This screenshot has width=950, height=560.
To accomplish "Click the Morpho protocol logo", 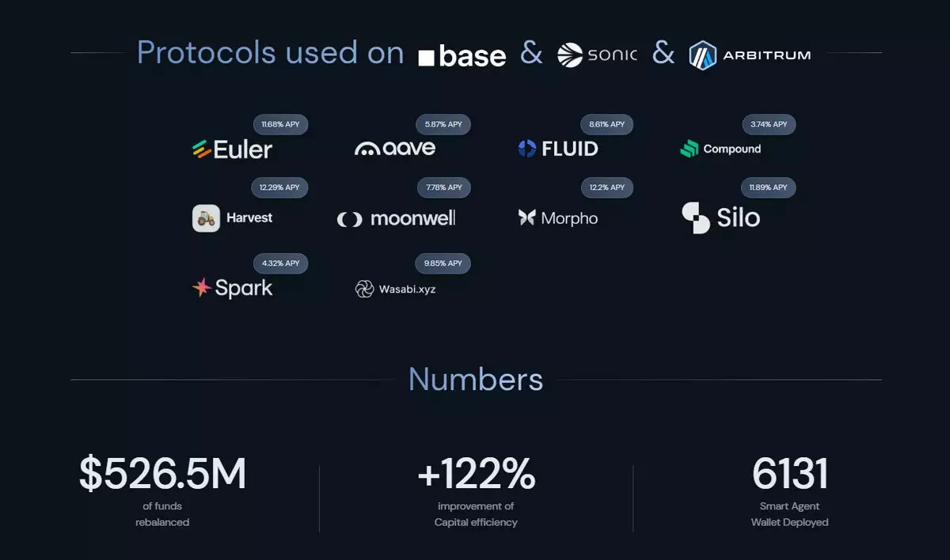I will click(558, 218).
